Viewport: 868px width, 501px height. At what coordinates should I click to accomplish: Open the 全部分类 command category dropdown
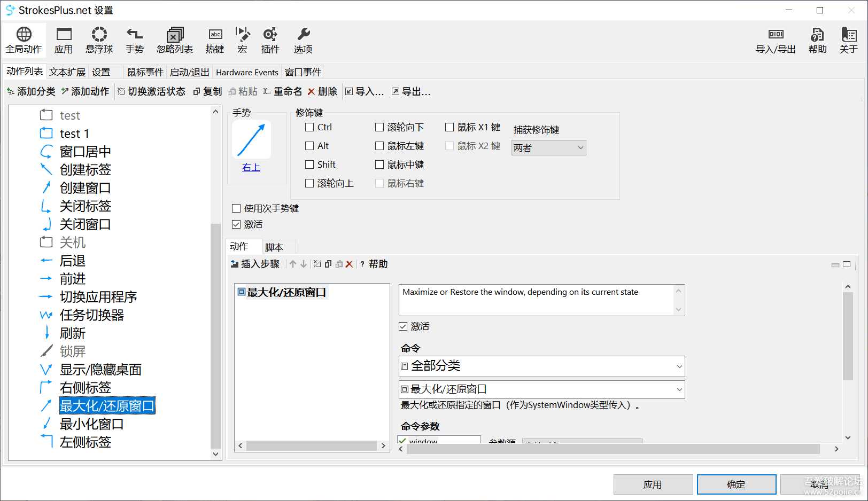click(541, 366)
